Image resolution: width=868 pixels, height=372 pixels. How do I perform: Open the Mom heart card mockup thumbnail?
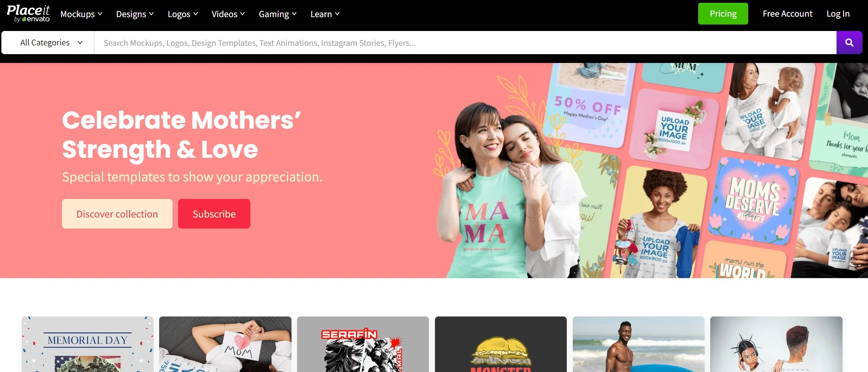click(225, 344)
